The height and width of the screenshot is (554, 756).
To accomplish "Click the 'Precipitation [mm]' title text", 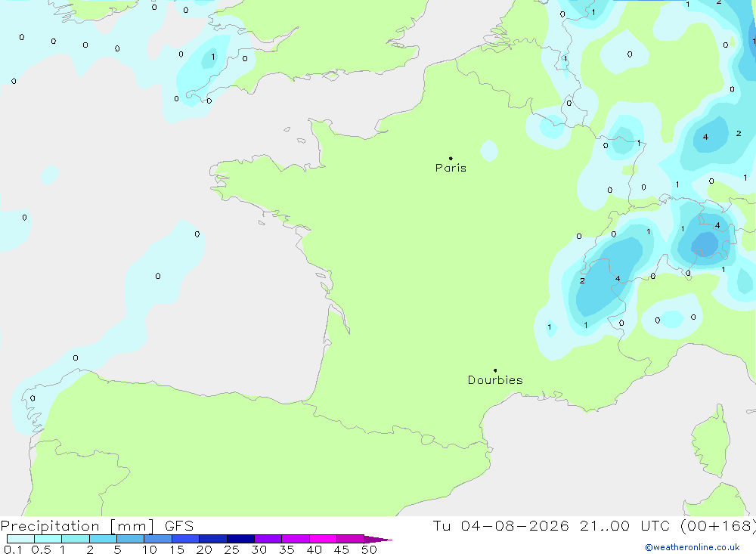I will [77, 525].
